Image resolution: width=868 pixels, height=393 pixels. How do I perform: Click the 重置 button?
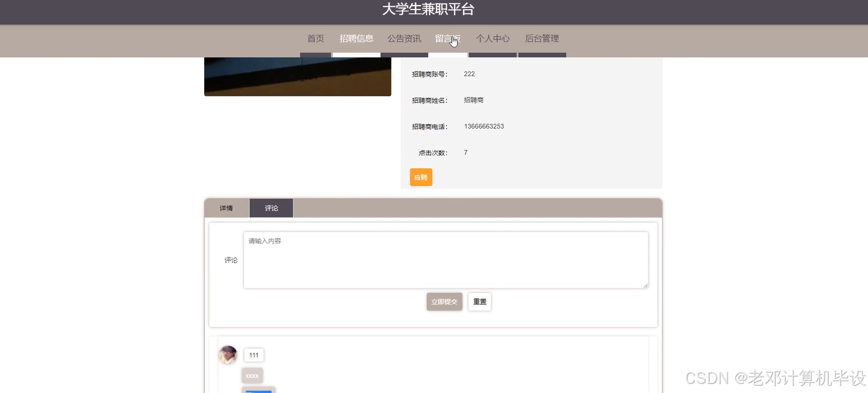pyautogui.click(x=479, y=302)
